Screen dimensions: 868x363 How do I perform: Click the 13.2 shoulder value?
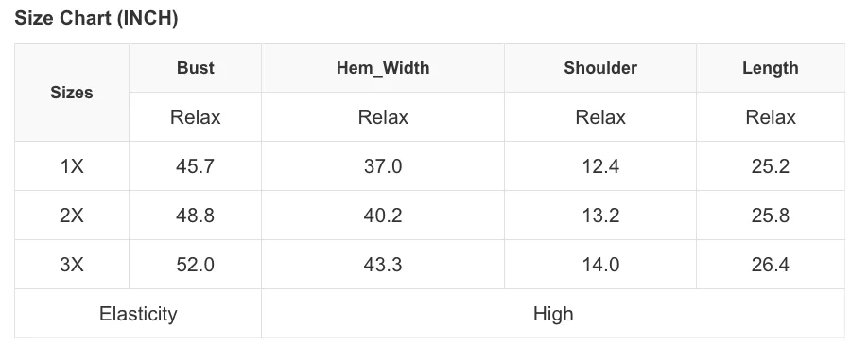[x=600, y=216]
